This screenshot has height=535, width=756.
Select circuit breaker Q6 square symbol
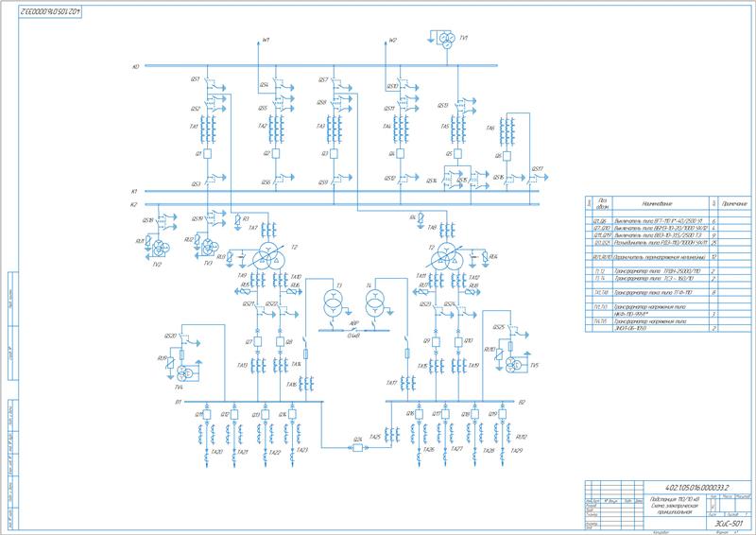(x=507, y=156)
